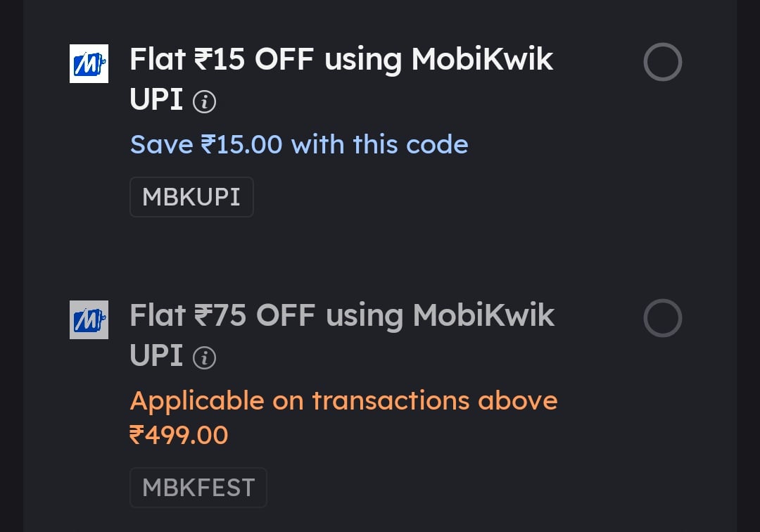Click the MBKUPI coupon code chip
Viewport: 760px width, 532px height.
[191, 197]
